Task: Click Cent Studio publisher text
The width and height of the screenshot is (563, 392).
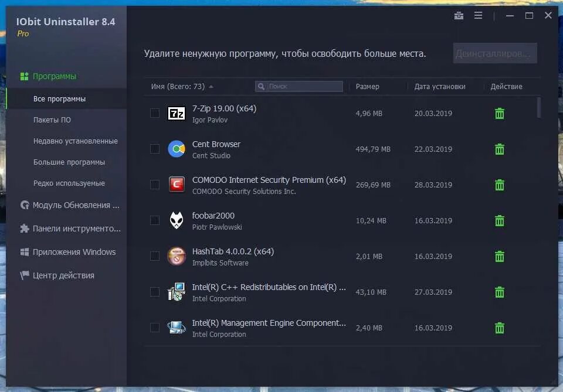Action: 211,156
